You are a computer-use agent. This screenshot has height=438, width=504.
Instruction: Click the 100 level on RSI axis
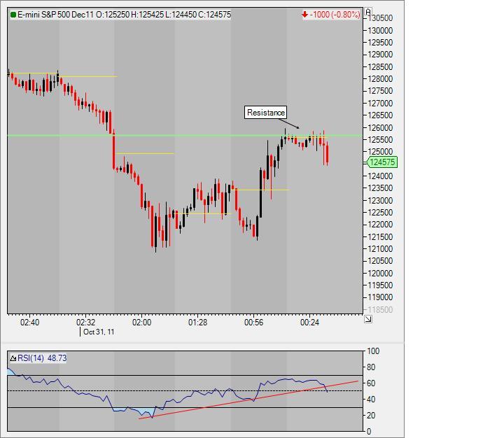coord(373,351)
